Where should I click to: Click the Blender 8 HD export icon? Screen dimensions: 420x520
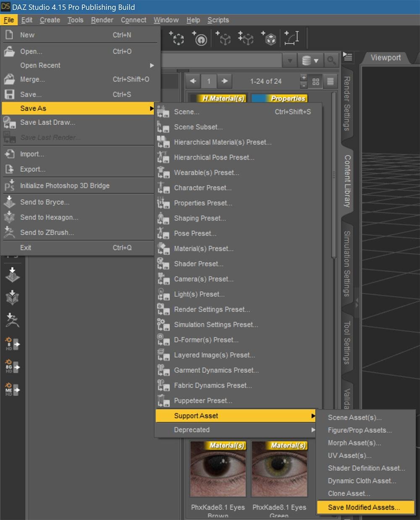12,344
